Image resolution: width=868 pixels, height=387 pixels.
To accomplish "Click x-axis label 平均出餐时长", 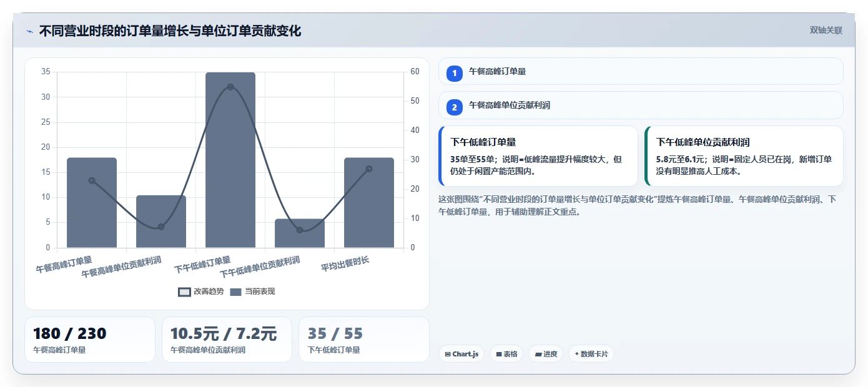I will pyautogui.click(x=345, y=263).
